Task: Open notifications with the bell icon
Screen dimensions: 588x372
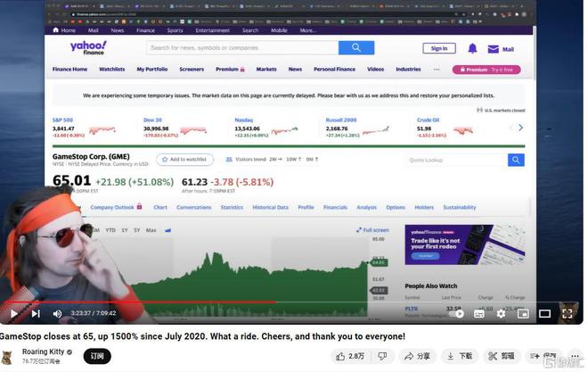Action: click(x=472, y=48)
